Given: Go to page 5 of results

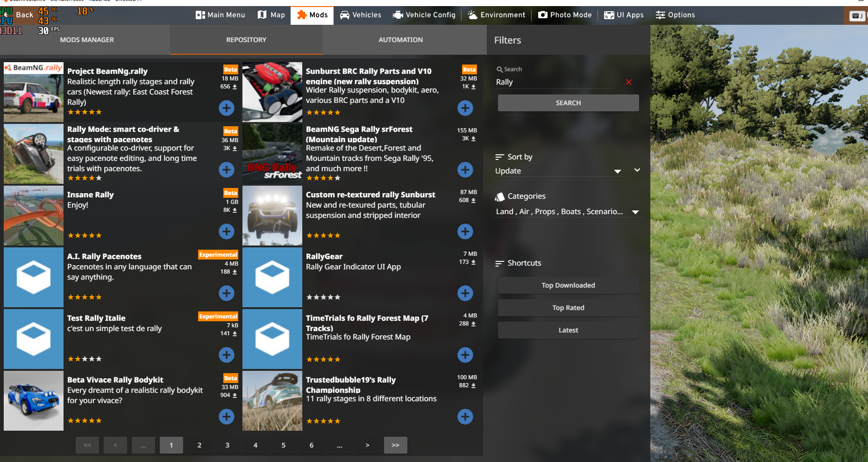Looking at the screenshot, I should [x=284, y=445].
